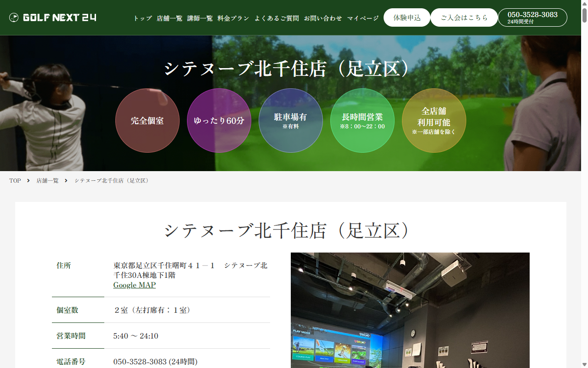Click the 個室数 row label
Image resolution: width=588 pixels, height=368 pixels.
(x=68, y=310)
